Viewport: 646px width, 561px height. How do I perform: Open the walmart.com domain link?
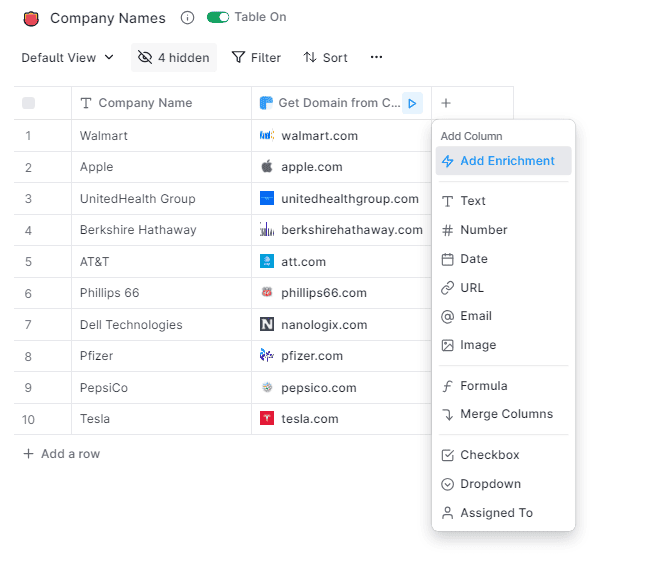click(319, 136)
